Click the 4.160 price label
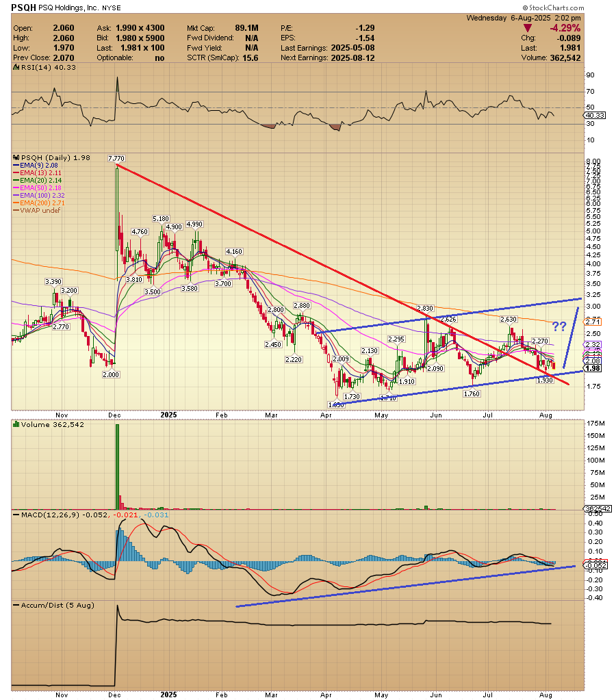This screenshot has height=700, width=616. (234, 252)
